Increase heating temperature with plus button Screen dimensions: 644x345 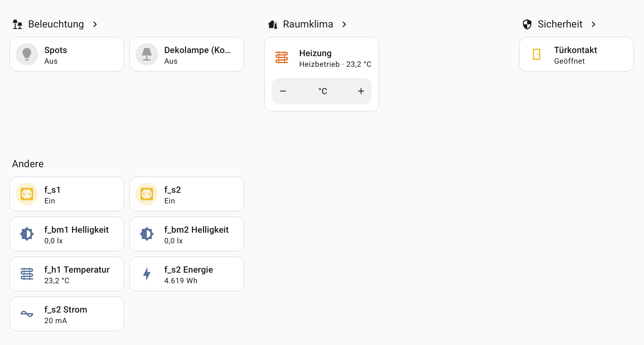click(361, 91)
